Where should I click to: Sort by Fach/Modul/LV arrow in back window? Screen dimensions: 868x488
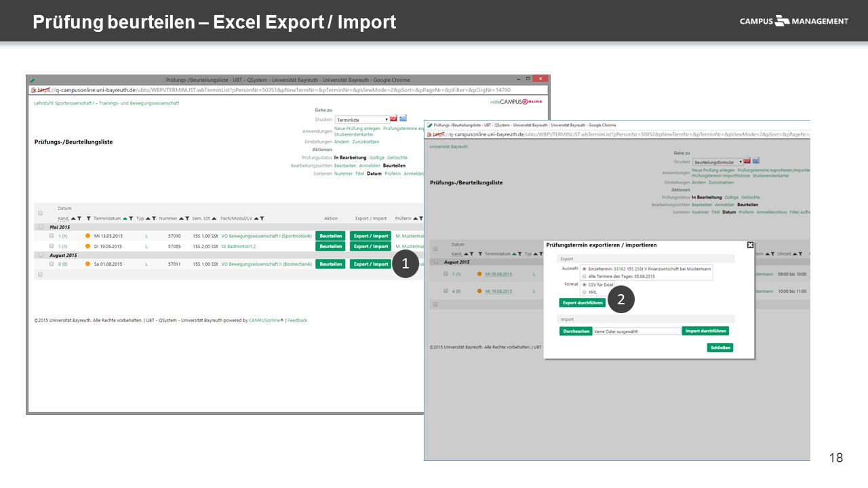point(256,219)
